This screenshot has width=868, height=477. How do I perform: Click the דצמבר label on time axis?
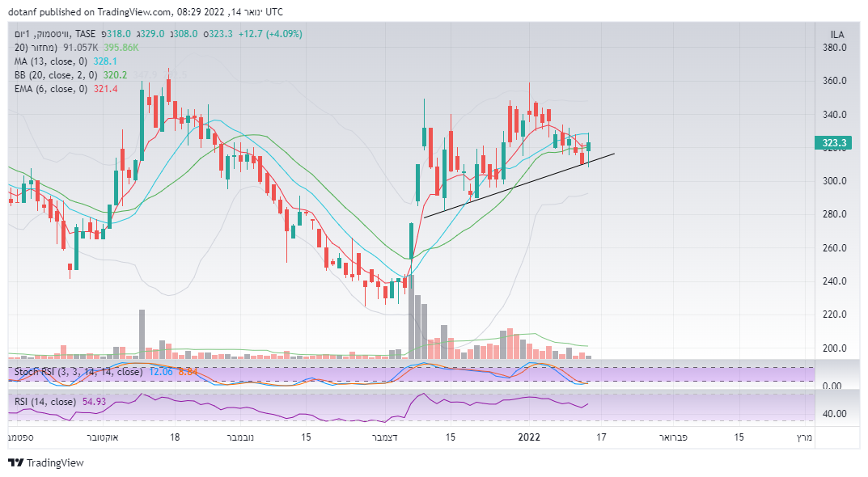[385, 437]
